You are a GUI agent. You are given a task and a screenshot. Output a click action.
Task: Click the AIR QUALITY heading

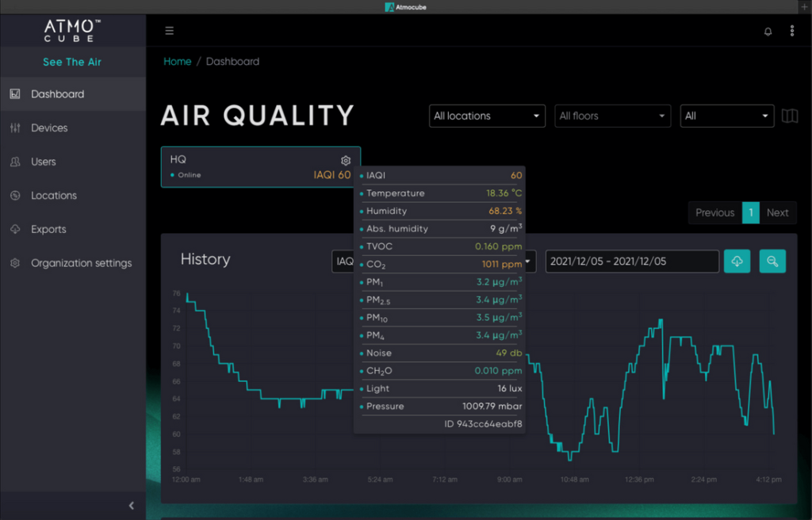(x=258, y=116)
